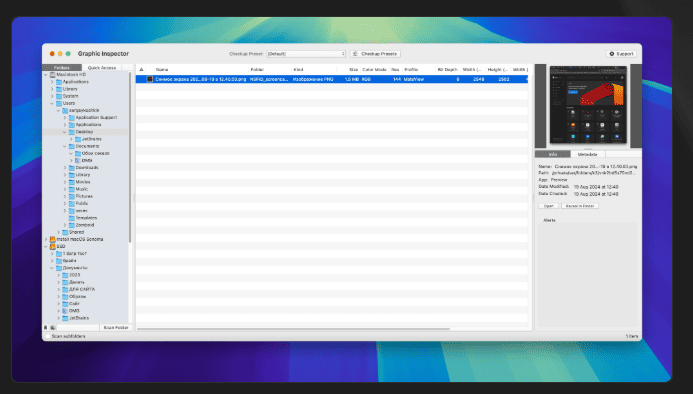Collapse the Desktop folder node
Screen dimensions: 693x394
(65, 132)
